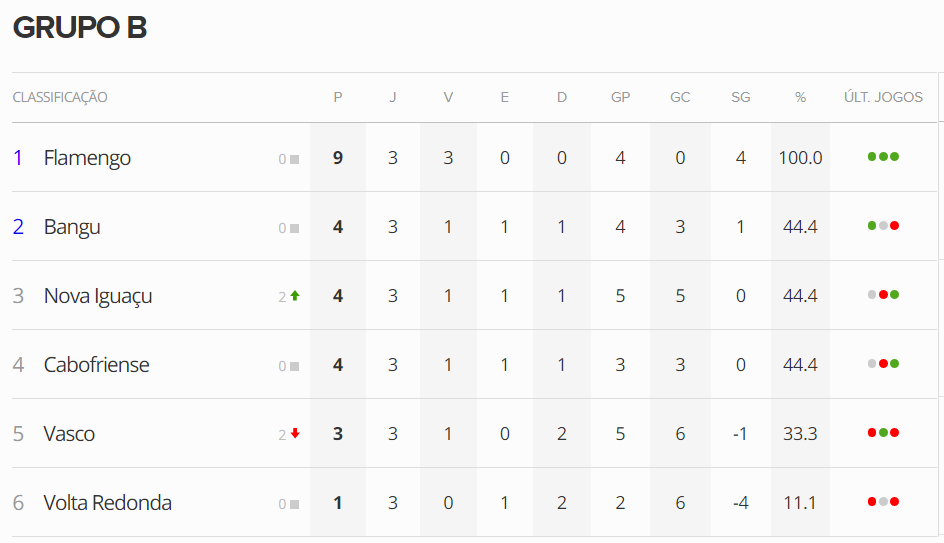The height and width of the screenshot is (543, 944).
Task: Click Flamengo's last games result dots
Action: [883, 157]
